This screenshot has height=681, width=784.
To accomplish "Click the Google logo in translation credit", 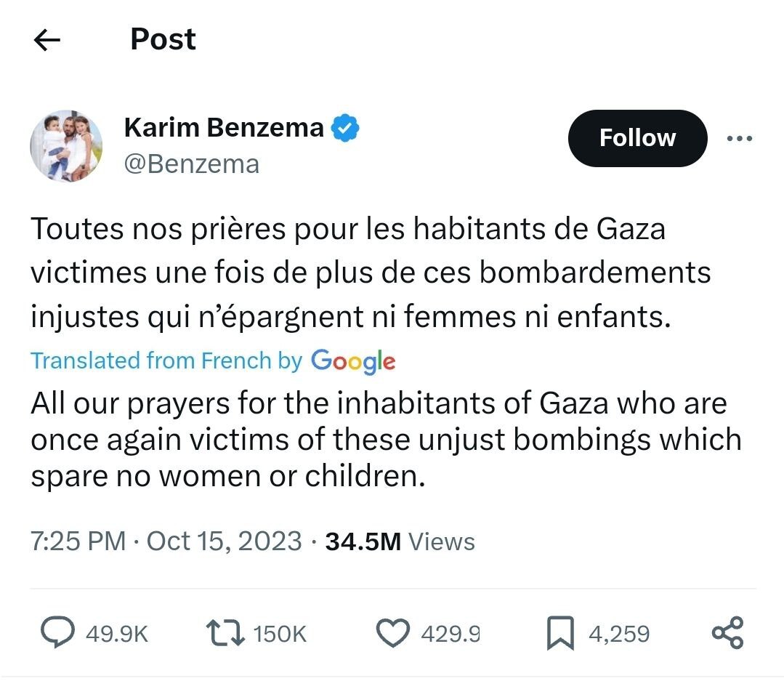I will [353, 360].
